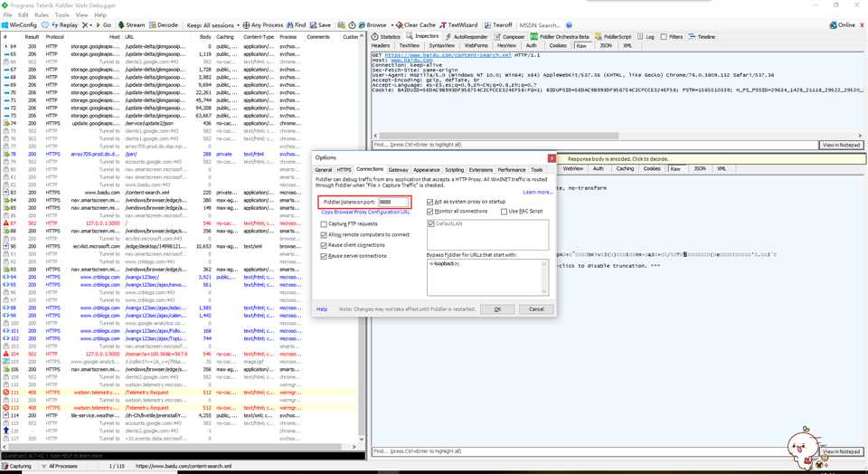This screenshot has height=474, width=868.
Task: Open the Learn more link
Action: pyautogui.click(x=537, y=192)
